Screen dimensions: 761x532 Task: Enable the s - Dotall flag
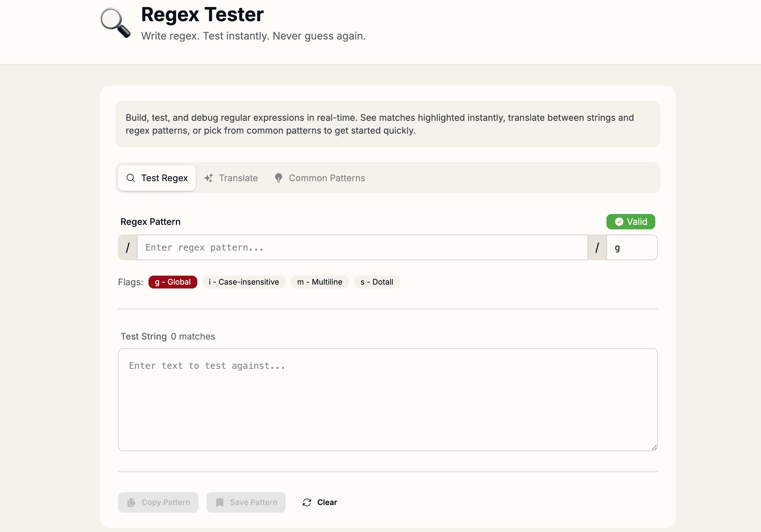pos(377,282)
